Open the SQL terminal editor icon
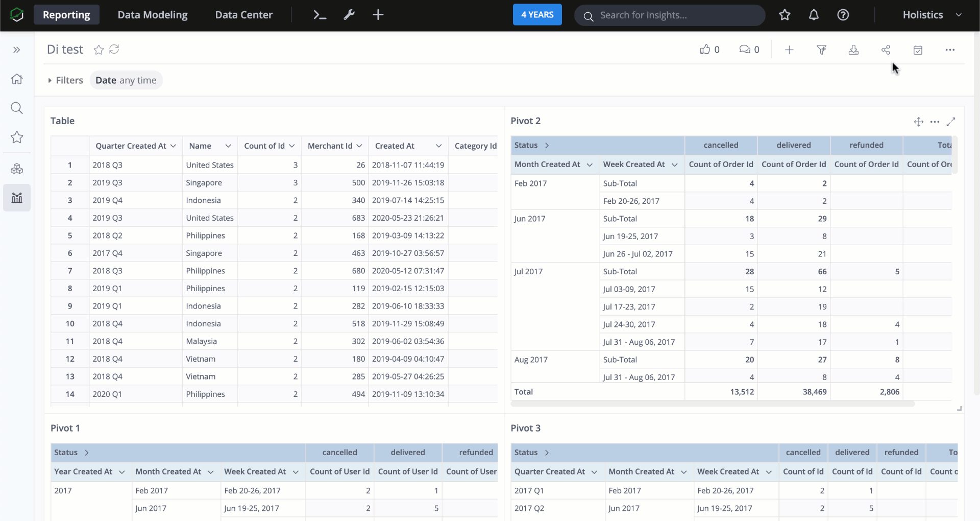The height and width of the screenshot is (521, 980). (x=320, y=15)
